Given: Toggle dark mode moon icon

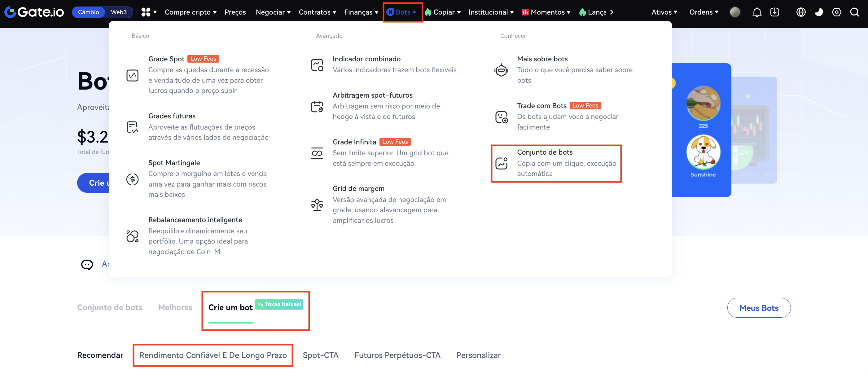Looking at the screenshot, I should [818, 12].
